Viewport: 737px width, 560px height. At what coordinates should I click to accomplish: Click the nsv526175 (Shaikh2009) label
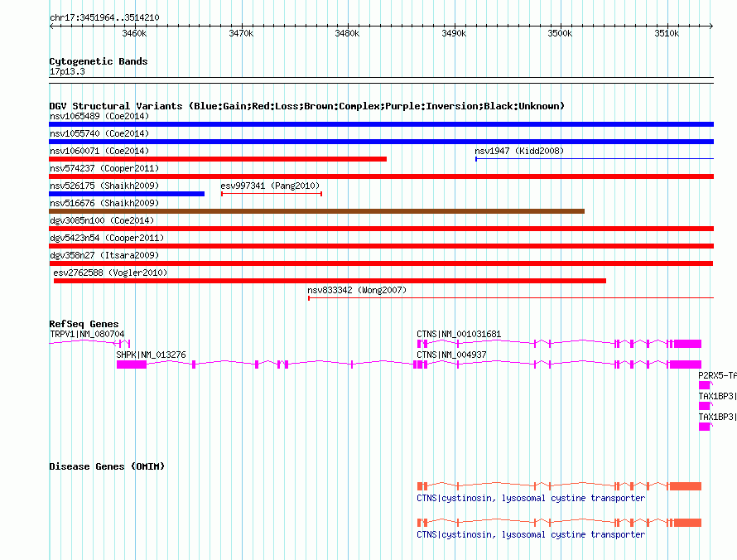(104, 186)
